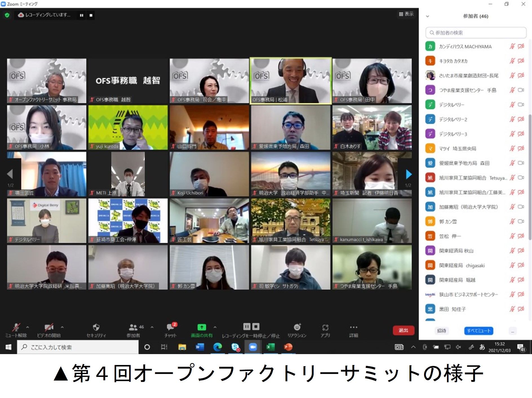
Task: Open the Reactions smiley icon
Action: [297, 327]
